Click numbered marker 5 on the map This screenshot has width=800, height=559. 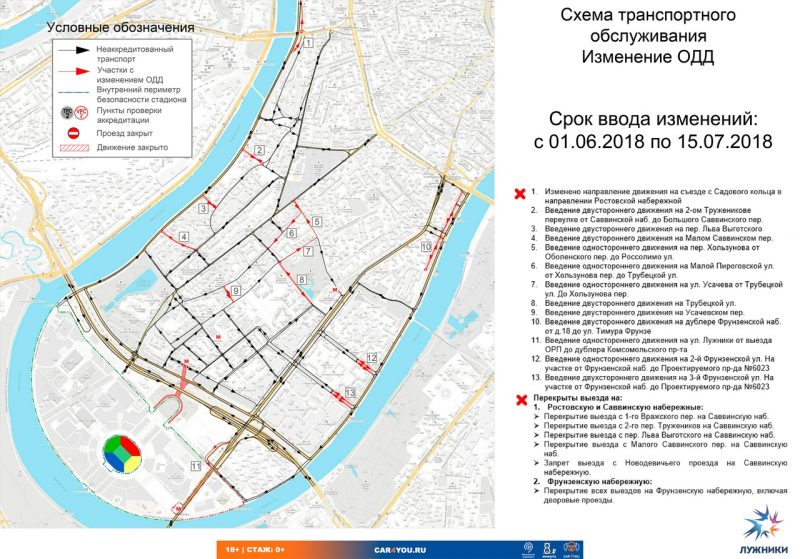317,221
